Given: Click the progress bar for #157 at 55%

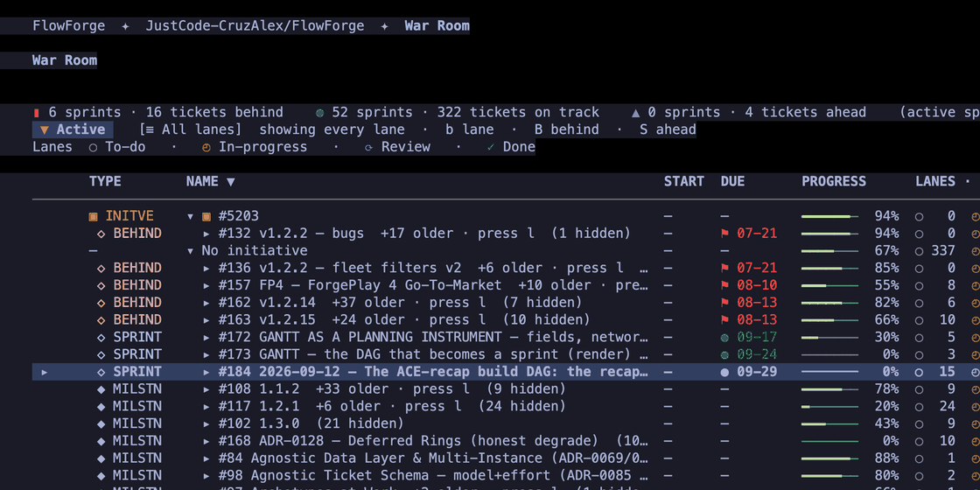Looking at the screenshot, I should pyautogui.click(x=830, y=285).
